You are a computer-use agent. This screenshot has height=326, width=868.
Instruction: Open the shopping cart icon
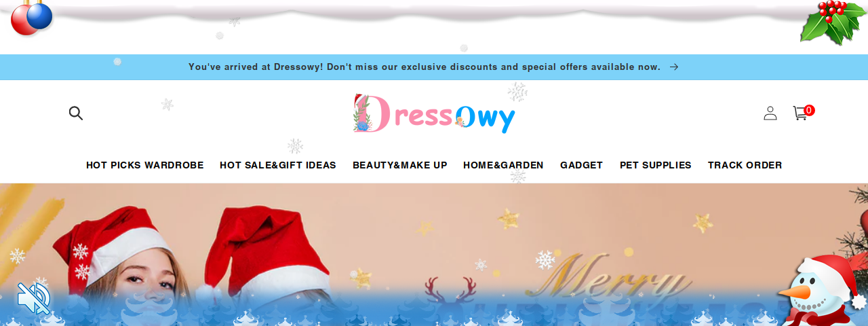click(800, 113)
